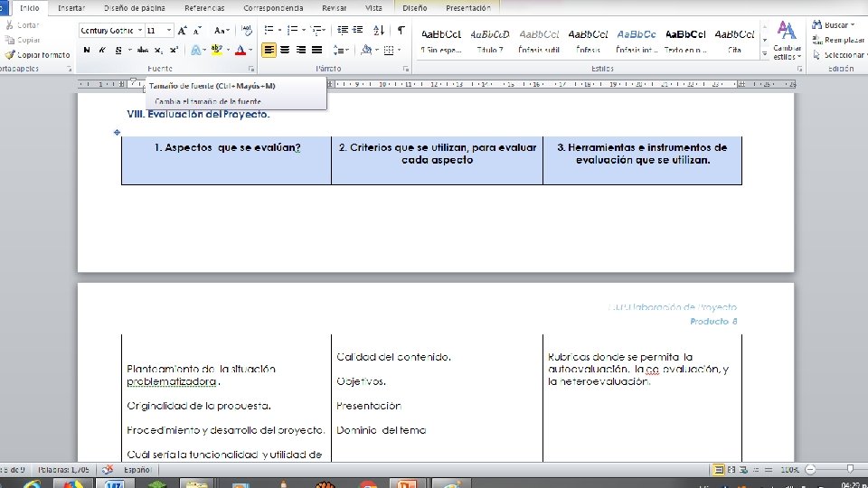Viewport: 868px width, 488px height.
Task: Clear formatting with the eraser icon
Action: coord(246,31)
